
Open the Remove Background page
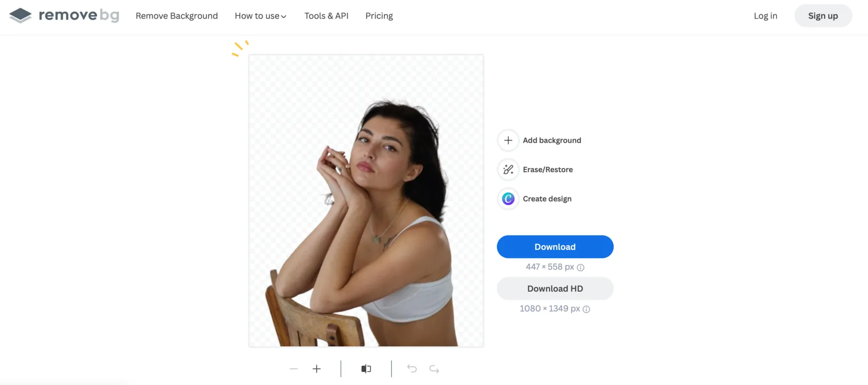pos(177,16)
